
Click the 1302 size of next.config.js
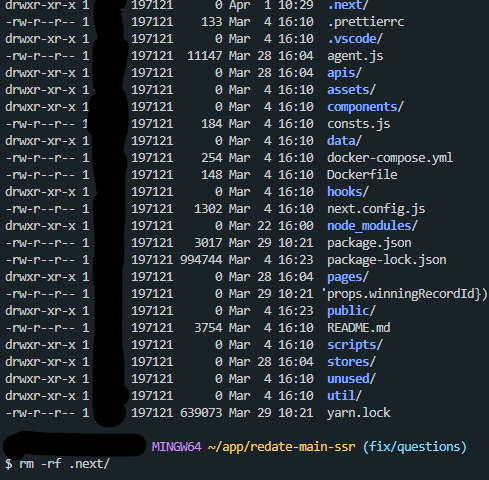(208, 209)
